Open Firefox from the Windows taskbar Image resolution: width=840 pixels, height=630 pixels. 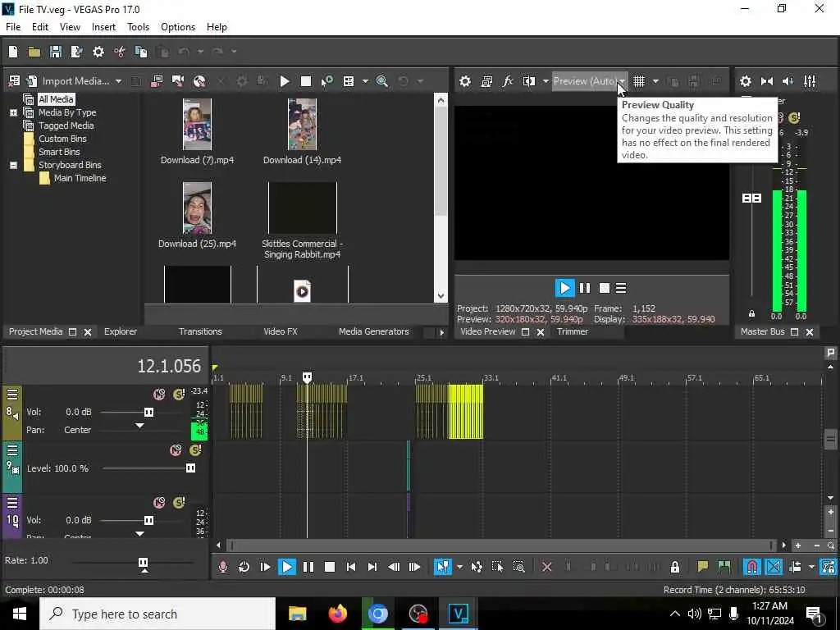[337, 614]
